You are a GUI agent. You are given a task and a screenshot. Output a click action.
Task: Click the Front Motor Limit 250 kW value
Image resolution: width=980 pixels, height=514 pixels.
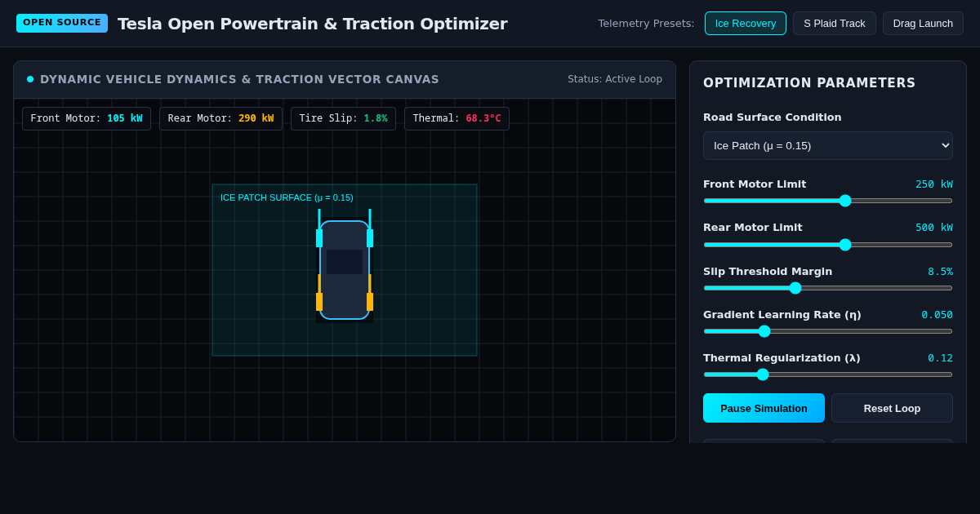pos(934,184)
